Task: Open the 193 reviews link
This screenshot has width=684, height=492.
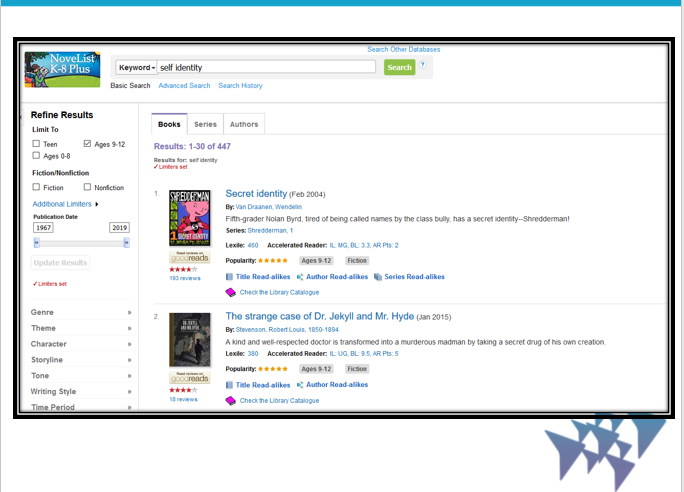Action: pyautogui.click(x=185, y=278)
